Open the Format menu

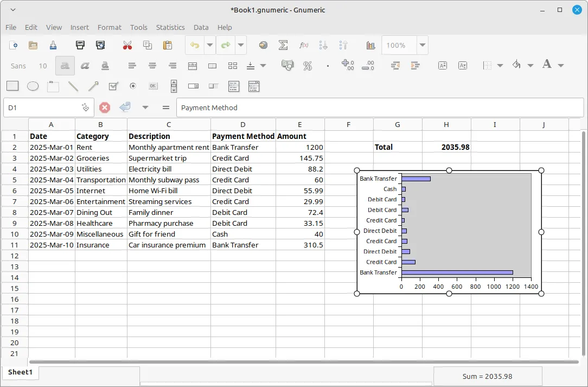tap(110, 27)
